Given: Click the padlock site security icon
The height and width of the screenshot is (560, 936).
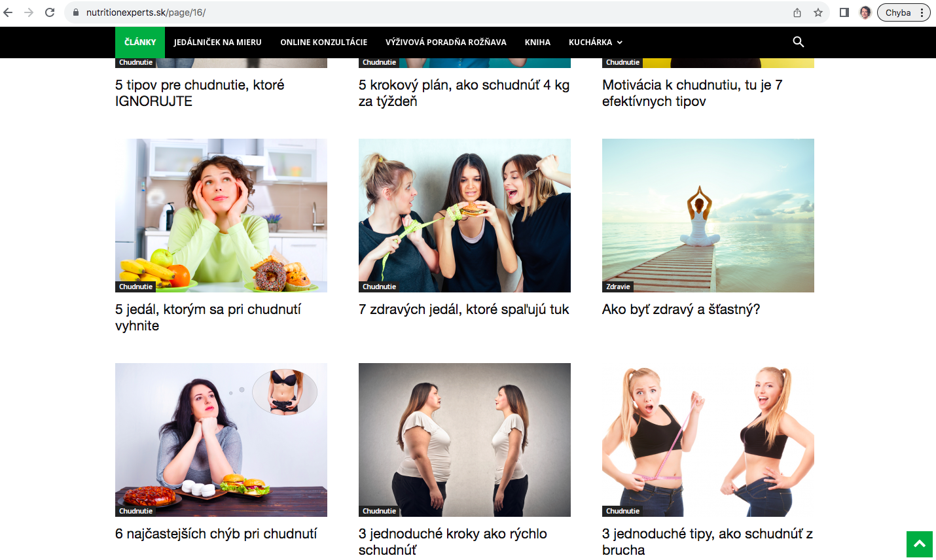Looking at the screenshot, I should pyautogui.click(x=76, y=12).
